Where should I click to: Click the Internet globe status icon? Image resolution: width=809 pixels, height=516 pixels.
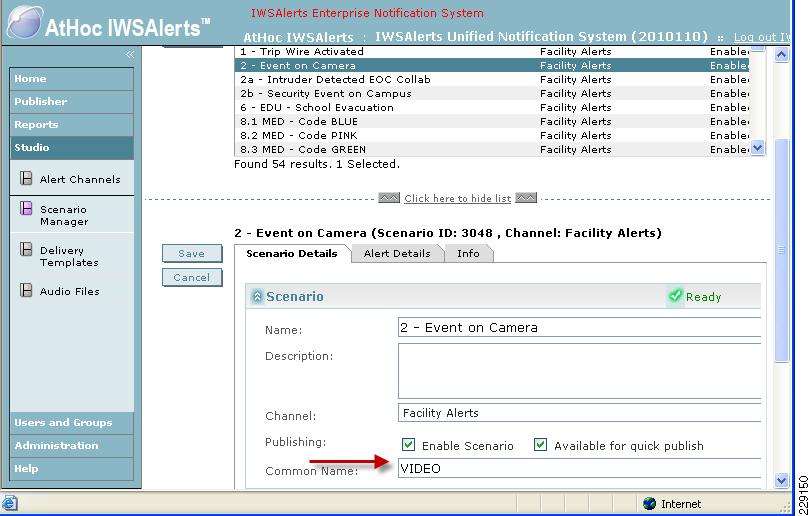(650, 503)
